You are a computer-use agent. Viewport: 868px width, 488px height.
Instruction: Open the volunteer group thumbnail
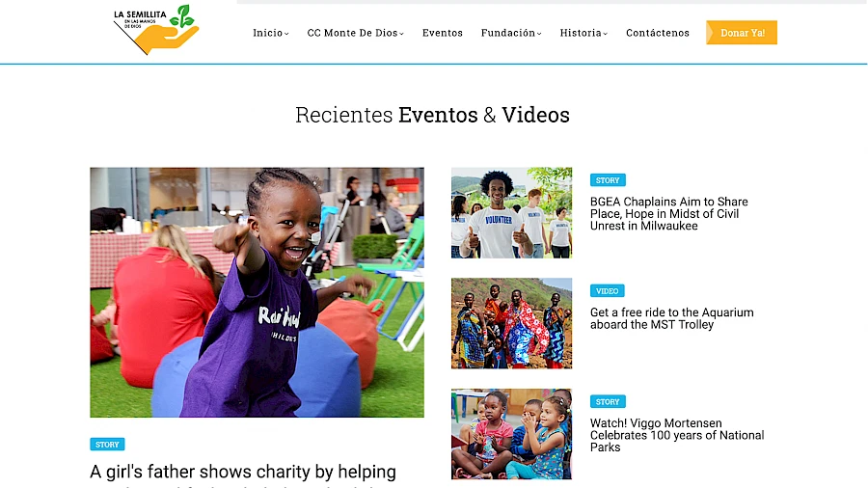click(x=511, y=213)
